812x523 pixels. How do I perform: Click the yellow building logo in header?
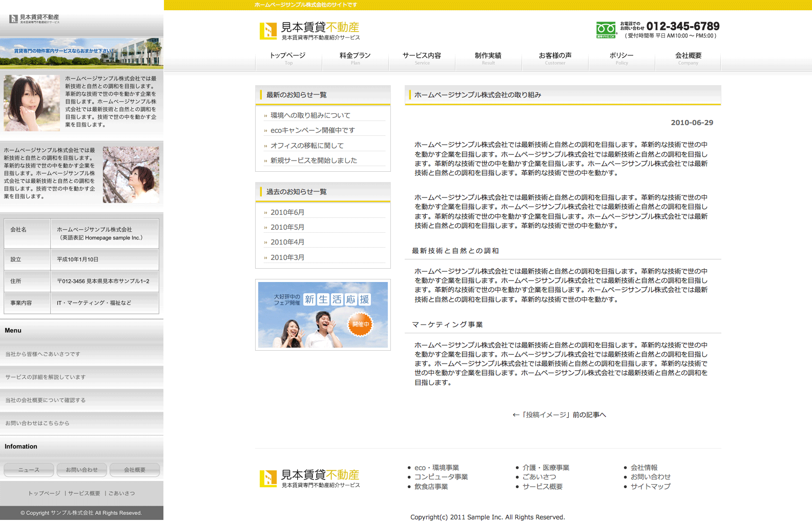pyautogui.click(x=268, y=31)
